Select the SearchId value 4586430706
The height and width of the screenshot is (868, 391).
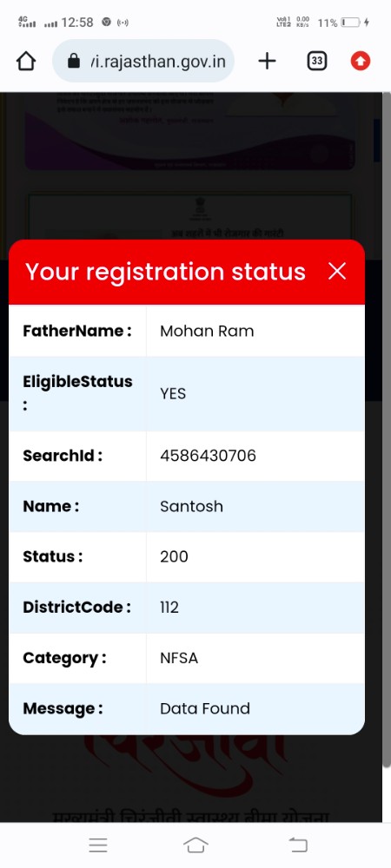208,456
